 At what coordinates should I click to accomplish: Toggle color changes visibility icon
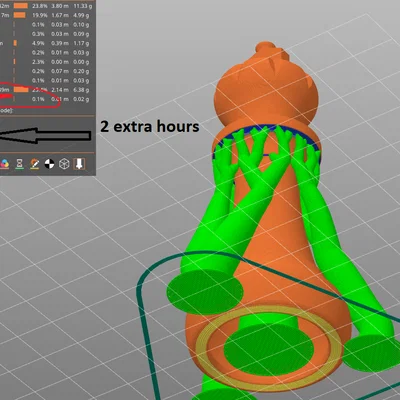[4, 164]
